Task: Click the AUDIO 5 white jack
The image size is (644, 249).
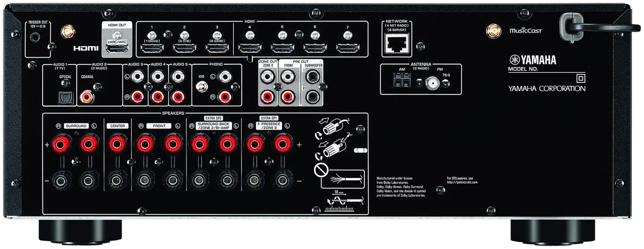Action: (178, 77)
